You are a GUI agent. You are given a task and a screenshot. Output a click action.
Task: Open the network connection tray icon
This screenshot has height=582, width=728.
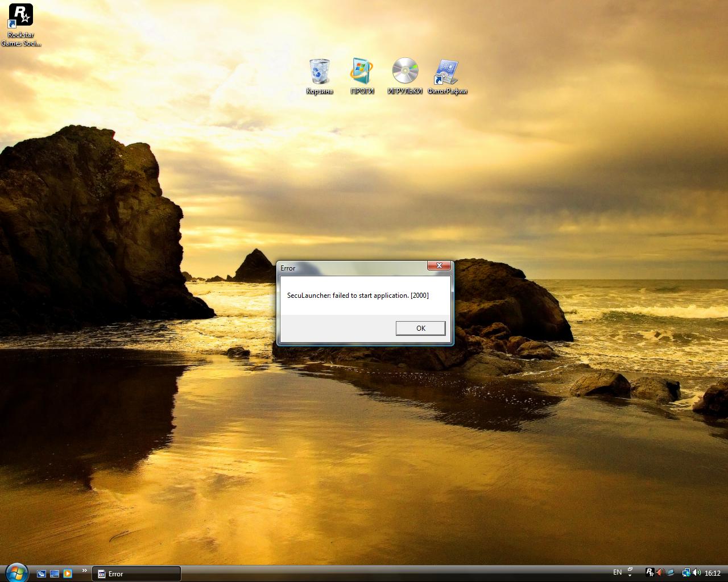686,573
